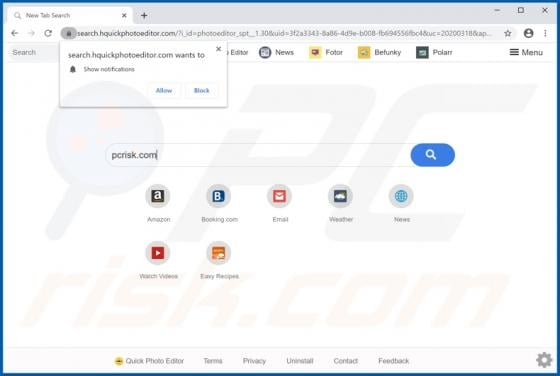Image resolution: width=560 pixels, height=376 pixels.
Task: Minimize the browser window
Action: click(497, 11)
